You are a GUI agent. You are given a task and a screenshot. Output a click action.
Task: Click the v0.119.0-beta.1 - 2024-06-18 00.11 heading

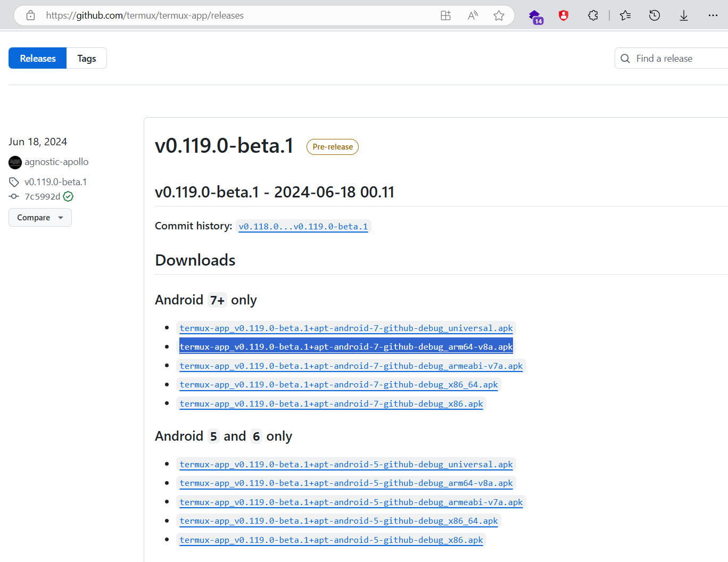coord(275,192)
